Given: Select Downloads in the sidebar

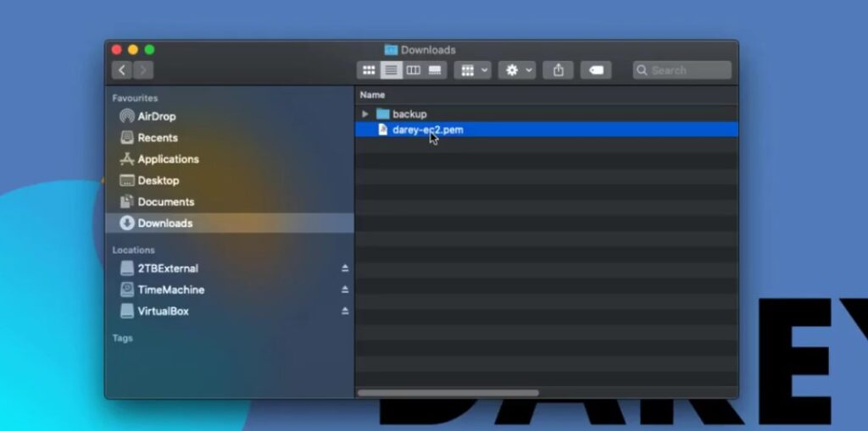Looking at the screenshot, I should point(229,223).
